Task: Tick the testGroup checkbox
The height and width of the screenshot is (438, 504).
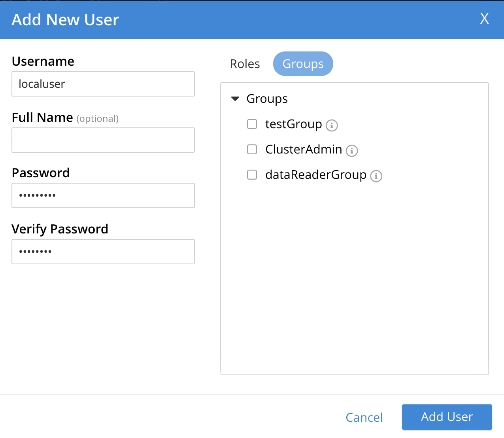Action: click(252, 124)
